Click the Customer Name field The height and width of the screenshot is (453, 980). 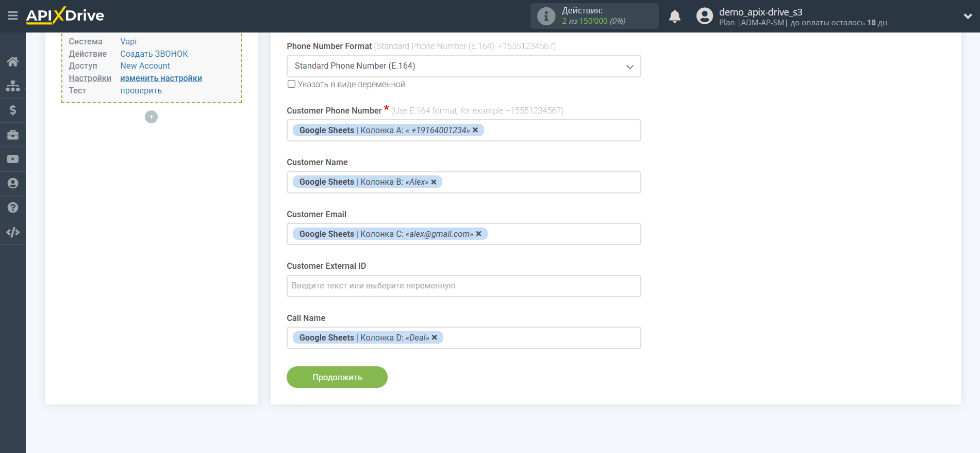(463, 182)
